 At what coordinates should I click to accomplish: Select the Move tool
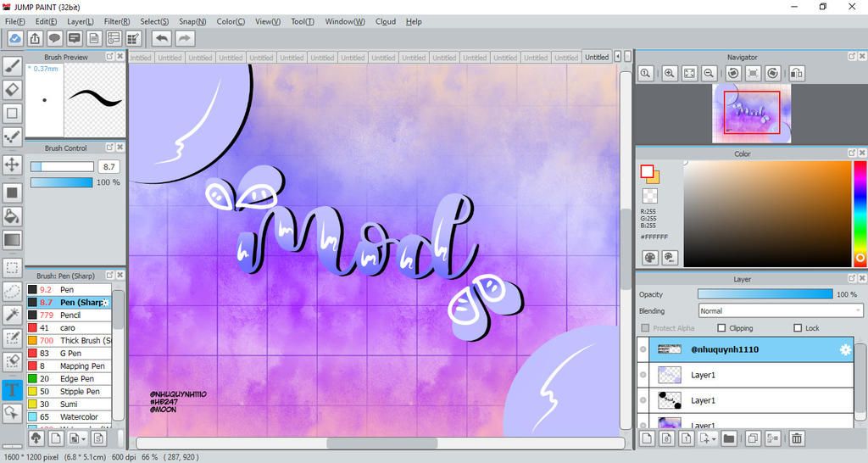pos(12,165)
